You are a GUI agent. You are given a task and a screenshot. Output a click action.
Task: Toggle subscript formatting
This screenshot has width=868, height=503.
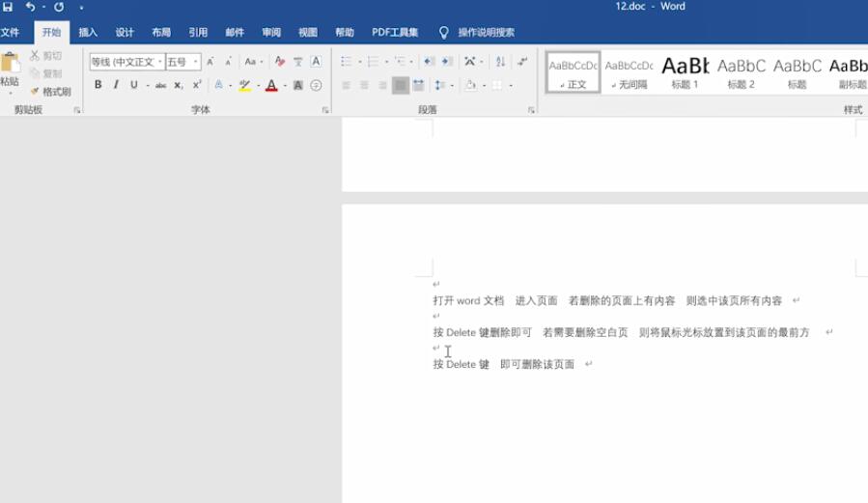tap(178, 85)
